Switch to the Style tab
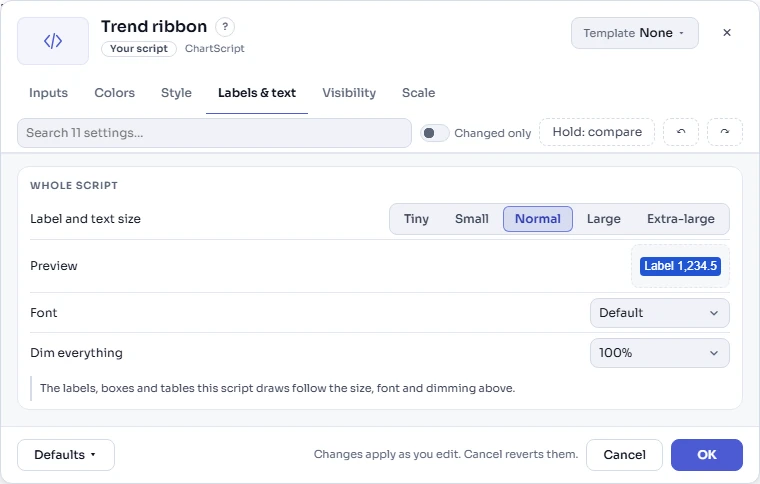 coord(176,93)
